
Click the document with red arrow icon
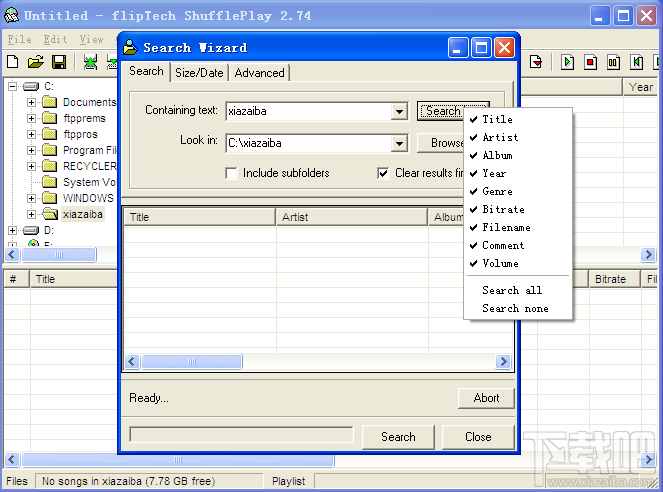pyautogui.click(x=536, y=62)
